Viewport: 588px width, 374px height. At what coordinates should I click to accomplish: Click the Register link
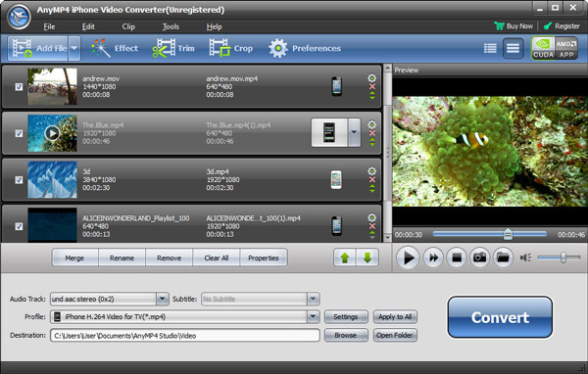[x=562, y=26]
